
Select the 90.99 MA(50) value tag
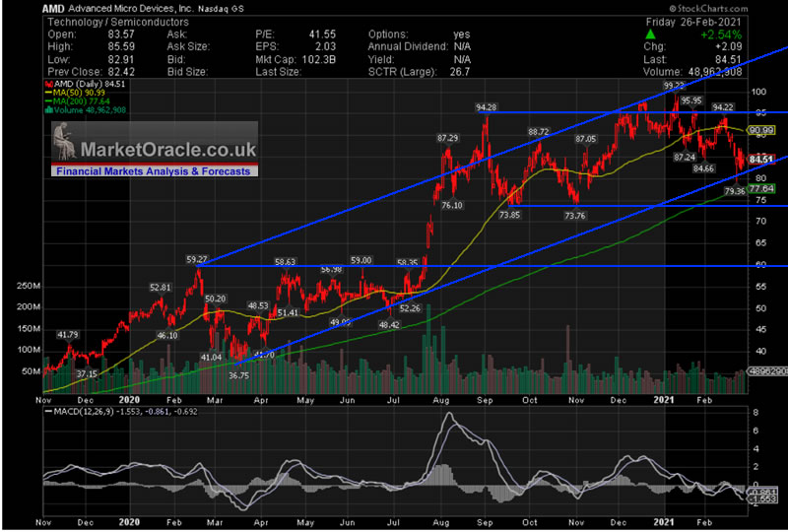point(761,130)
